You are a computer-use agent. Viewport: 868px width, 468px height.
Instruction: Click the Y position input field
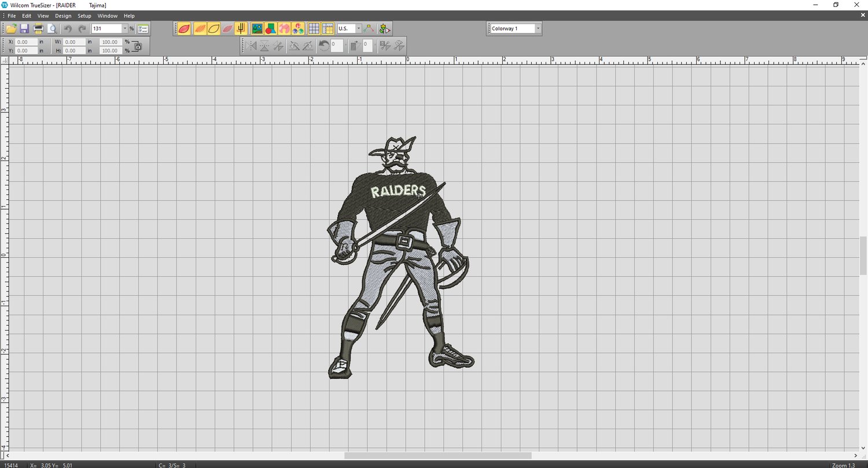(x=27, y=50)
